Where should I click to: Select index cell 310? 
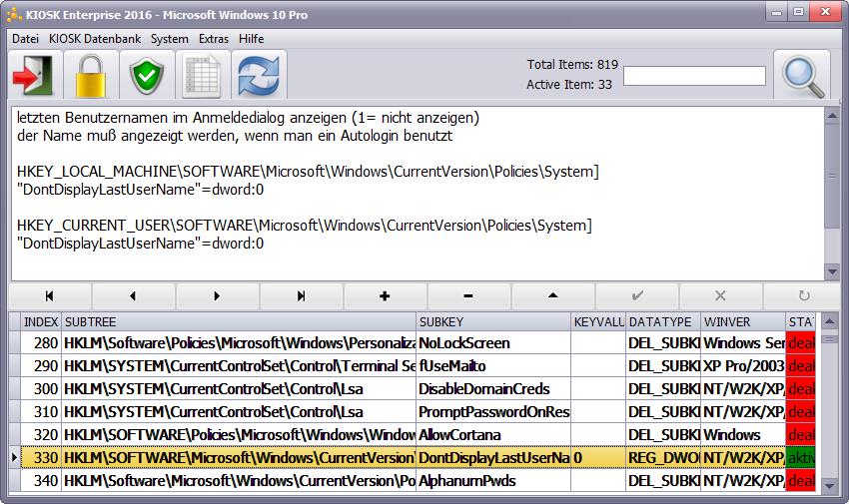coord(41,412)
